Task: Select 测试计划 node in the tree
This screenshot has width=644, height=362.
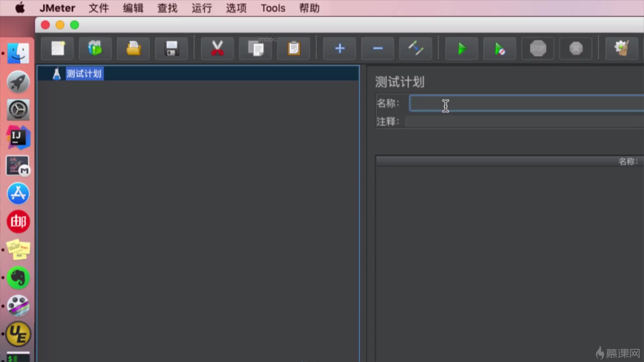Action: coord(84,74)
